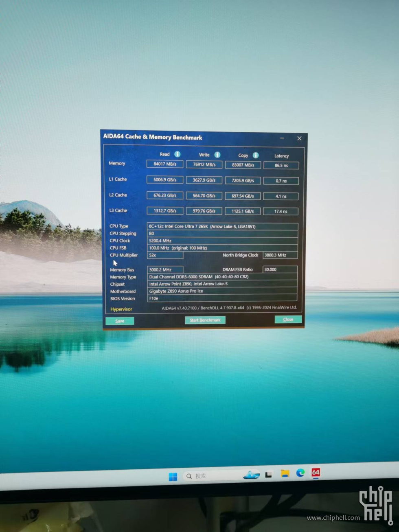Click BIOS Version value F10e
The image size is (399, 532).
[x=222, y=298]
